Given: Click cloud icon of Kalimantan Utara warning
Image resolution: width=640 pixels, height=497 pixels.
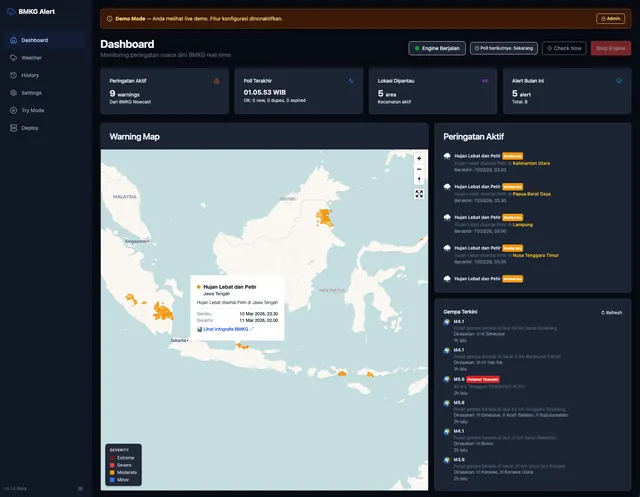Looking at the screenshot, I should click(x=447, y=156).
